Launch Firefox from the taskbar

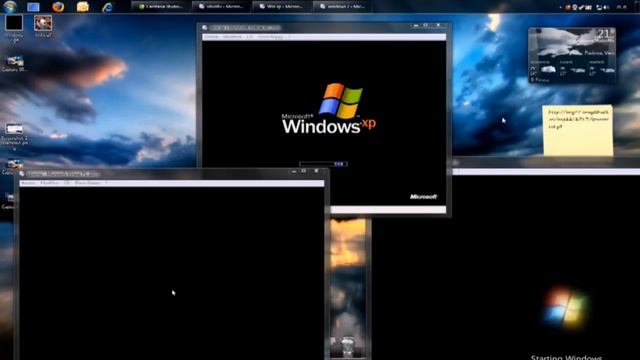pos(58,7)
